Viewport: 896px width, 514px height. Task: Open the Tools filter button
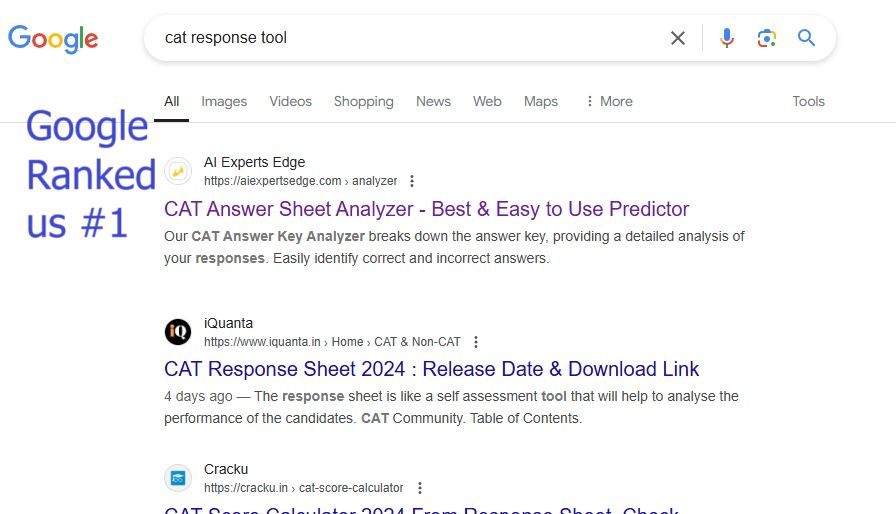808,101
